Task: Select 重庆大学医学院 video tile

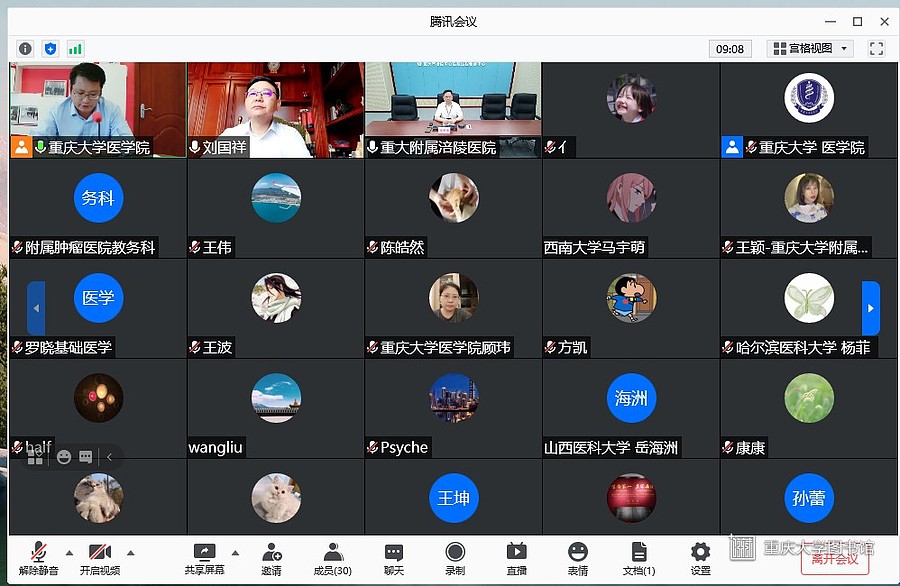Action: pyautogui.click(x=98, y=110)
